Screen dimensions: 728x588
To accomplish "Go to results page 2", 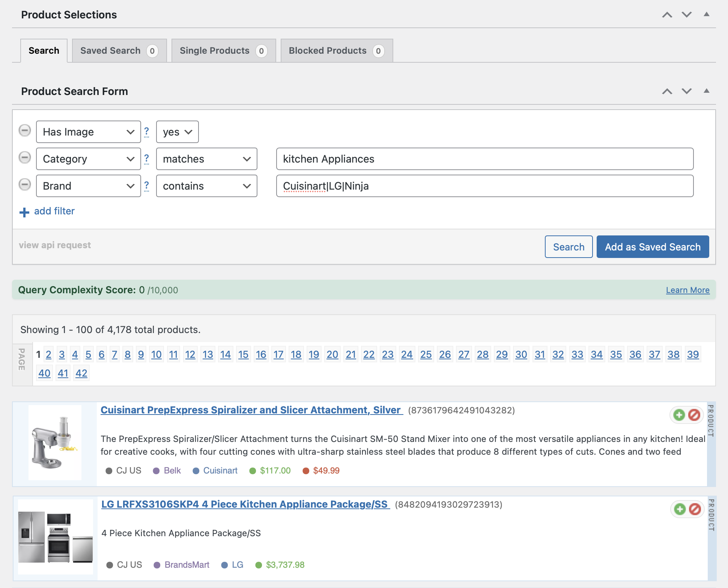I will [x=48, y=354].
